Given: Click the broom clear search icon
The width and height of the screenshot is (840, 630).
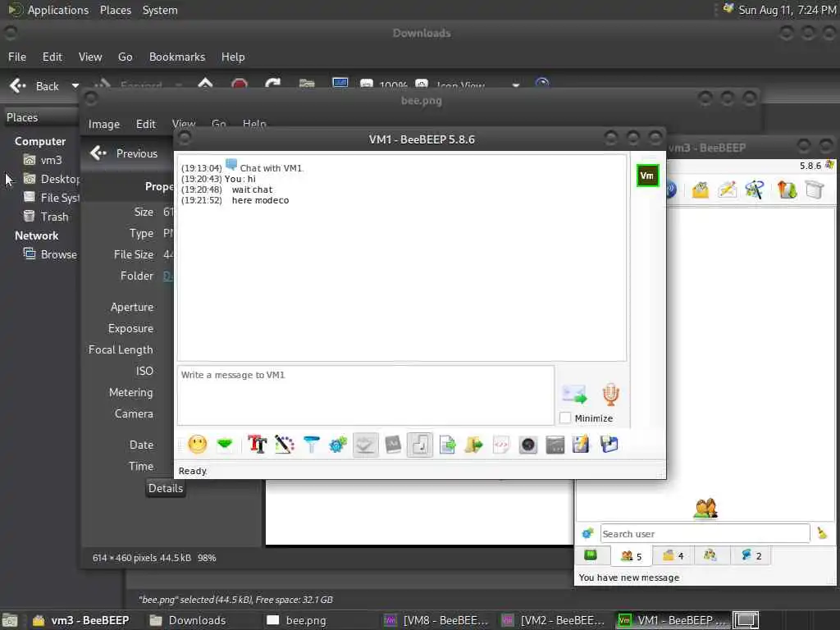Looking at the screenshot, I should (822, 533).
